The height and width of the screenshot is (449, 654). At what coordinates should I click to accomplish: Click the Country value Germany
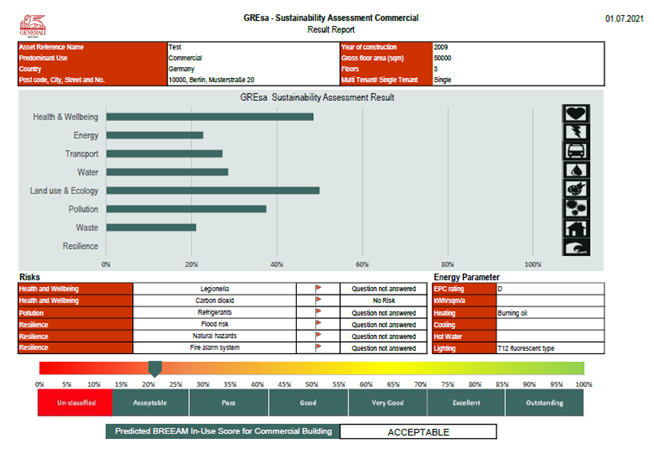(x=181, y=69)
